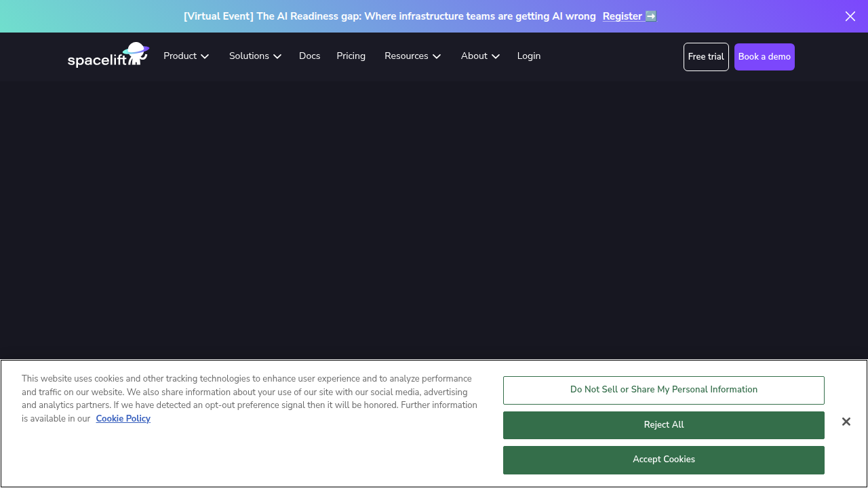
Task: Open the Docs page
Action: pos(309,56)
